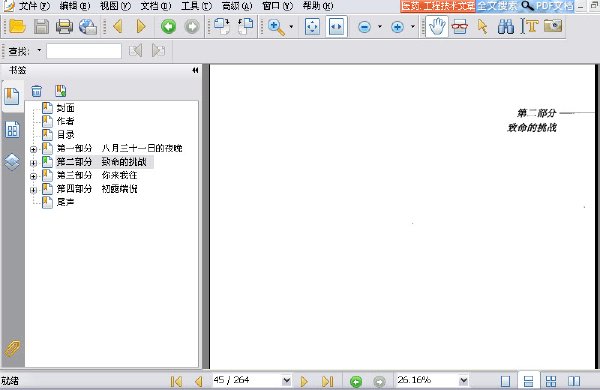Click the Save disk icon
This screenshot has height=390, width=600.
[x=41, y=27]
